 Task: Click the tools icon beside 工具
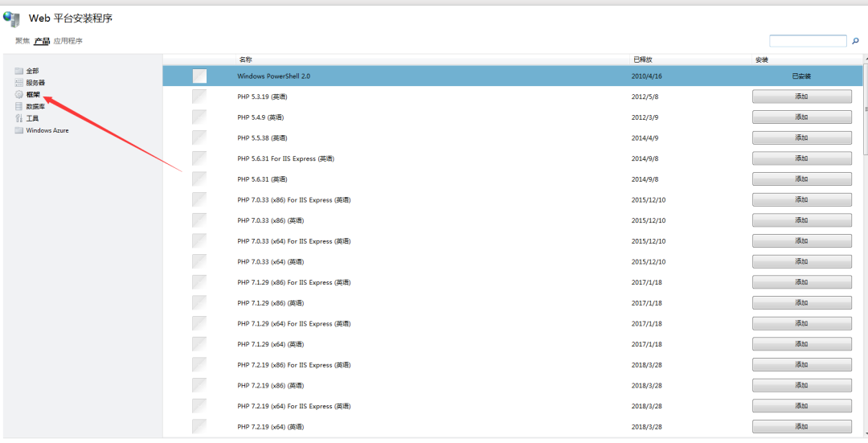(18, 118)
